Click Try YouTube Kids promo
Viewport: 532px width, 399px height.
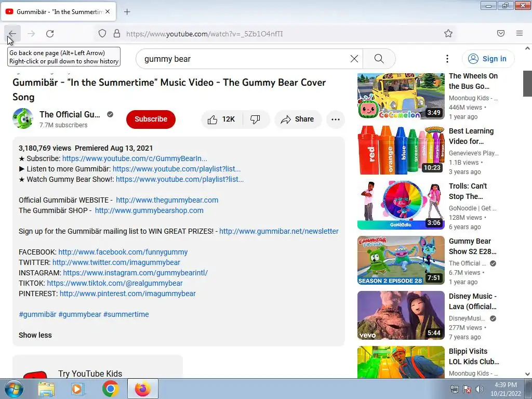(97, 367)
